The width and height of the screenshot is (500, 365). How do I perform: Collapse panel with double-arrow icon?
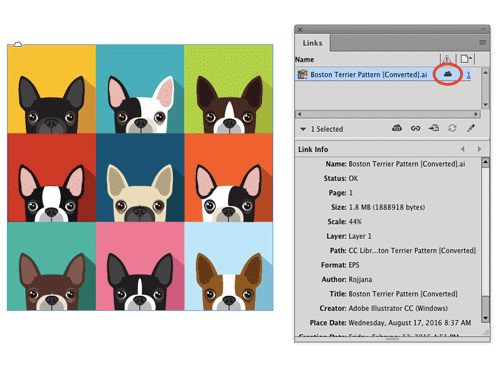pos(483,30)
